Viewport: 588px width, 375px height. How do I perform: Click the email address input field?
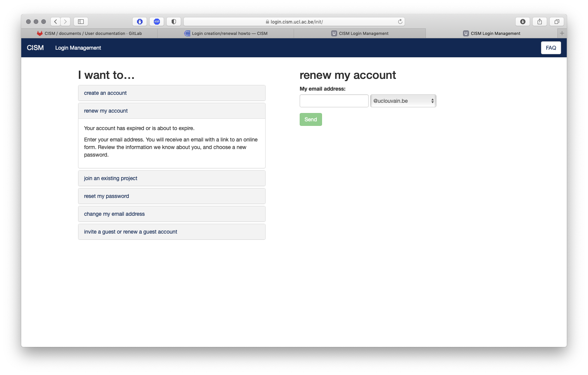click(334, 101)
